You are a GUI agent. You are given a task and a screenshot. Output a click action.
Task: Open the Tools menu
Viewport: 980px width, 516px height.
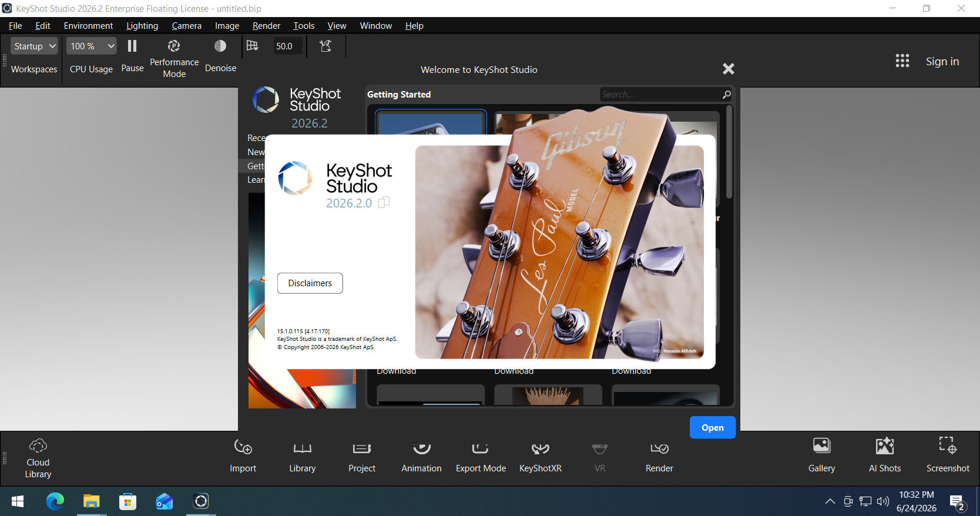(304, 26)
